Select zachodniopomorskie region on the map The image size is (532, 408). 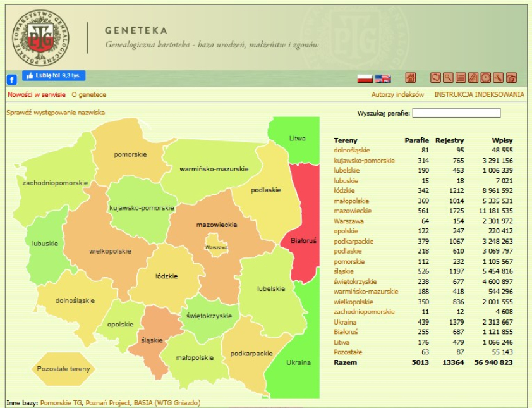[55, 183]
